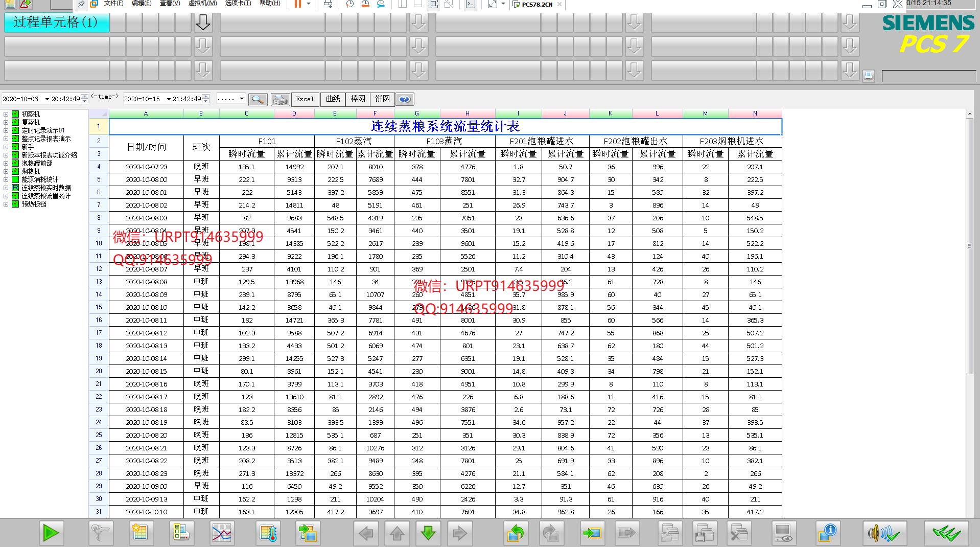980x547 pixels.
Task: Click the magnifier query button
Action: click(258, 99)
